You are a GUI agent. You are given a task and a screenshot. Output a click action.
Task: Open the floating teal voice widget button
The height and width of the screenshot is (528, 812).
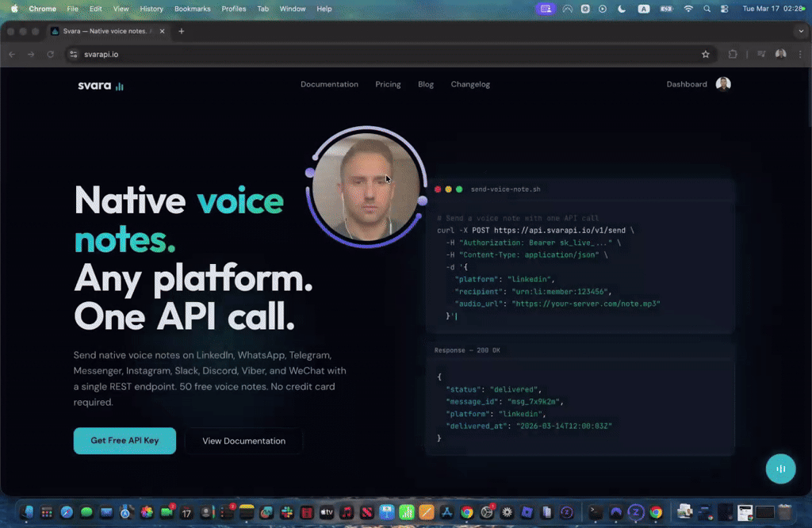pyautogui.click(x=780, y=469)
